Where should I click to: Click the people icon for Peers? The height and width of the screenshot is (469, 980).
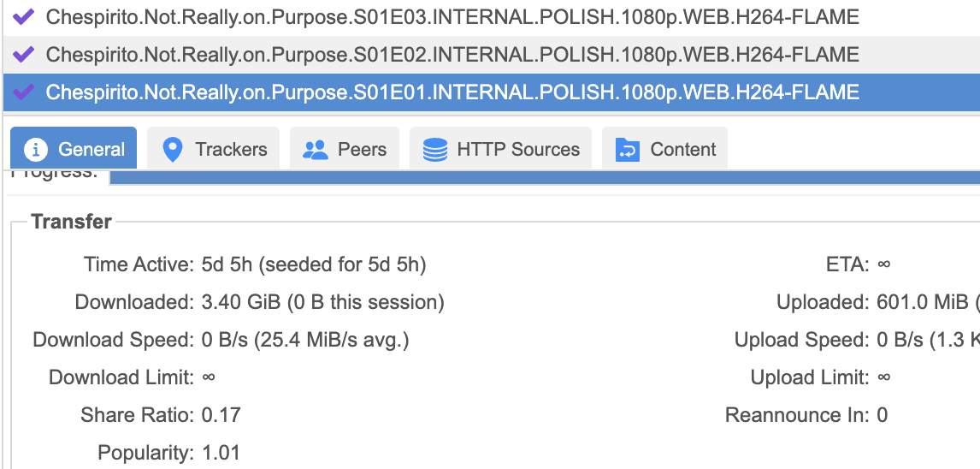(316, 150)
